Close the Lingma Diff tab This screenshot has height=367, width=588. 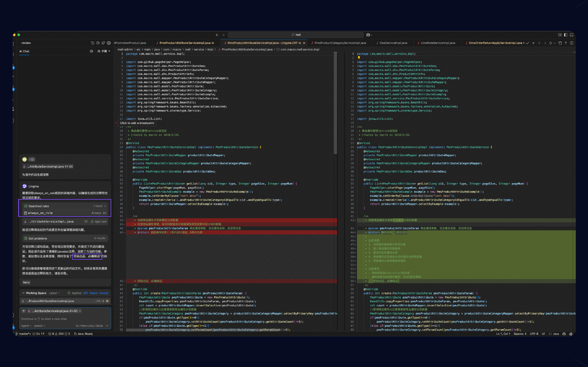tap(304, 43)
